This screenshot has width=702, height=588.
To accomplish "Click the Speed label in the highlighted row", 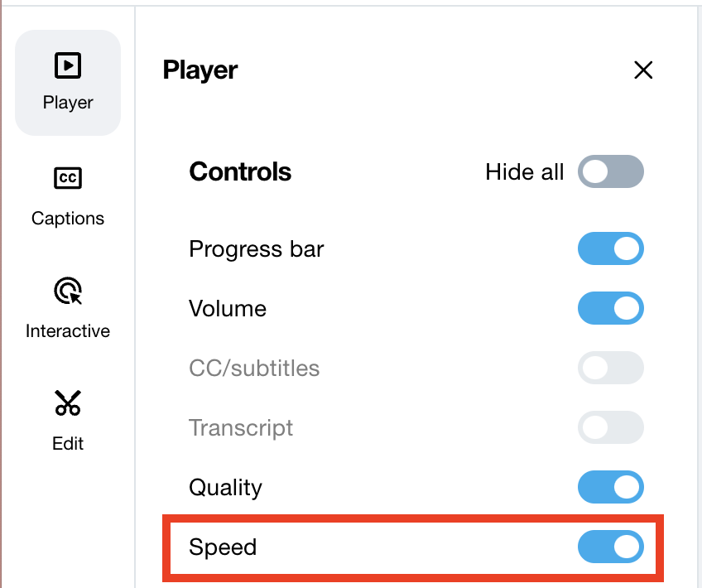I will [x=224, y=547].
